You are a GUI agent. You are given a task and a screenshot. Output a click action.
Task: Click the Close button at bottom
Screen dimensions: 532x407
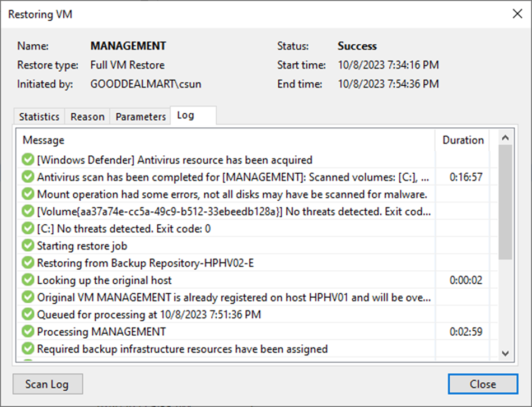[483, 384]
